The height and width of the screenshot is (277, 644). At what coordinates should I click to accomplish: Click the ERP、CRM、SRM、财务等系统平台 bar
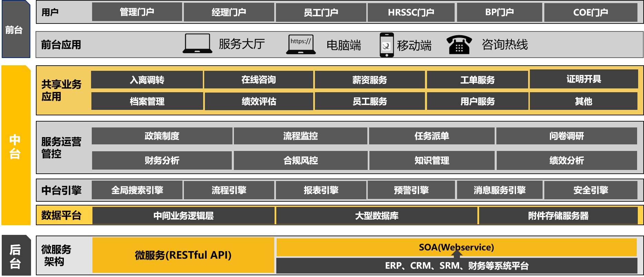(457, 266)
